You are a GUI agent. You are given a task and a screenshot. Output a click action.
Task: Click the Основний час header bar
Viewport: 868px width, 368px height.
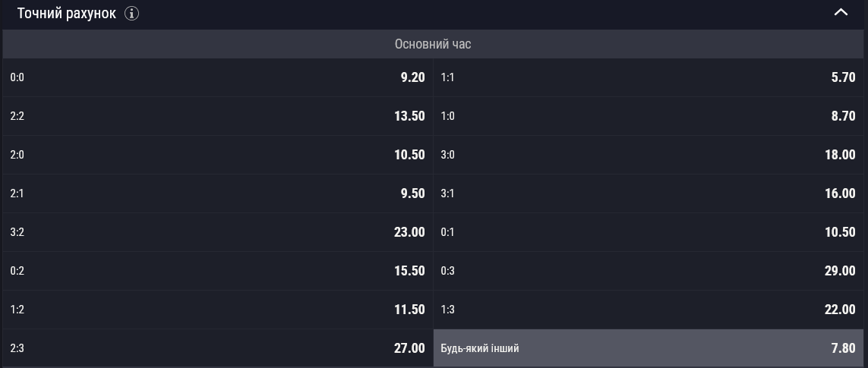point(433,44)
